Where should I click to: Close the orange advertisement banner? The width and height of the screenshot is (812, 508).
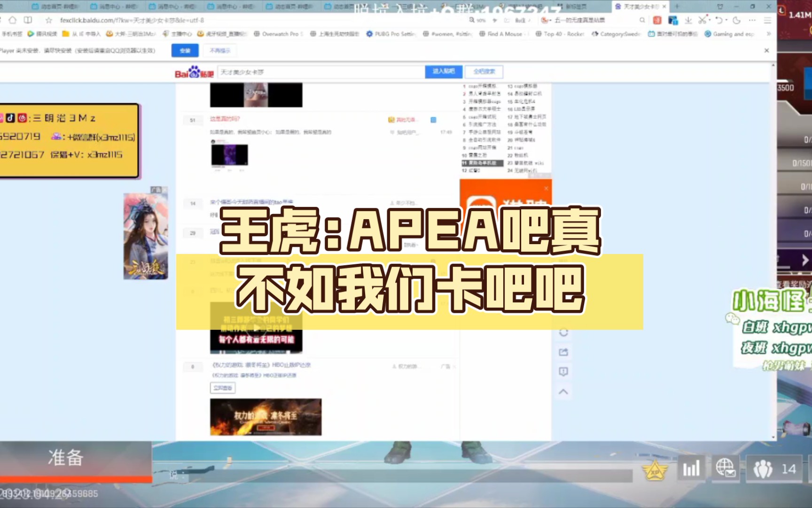click(546, 188)
